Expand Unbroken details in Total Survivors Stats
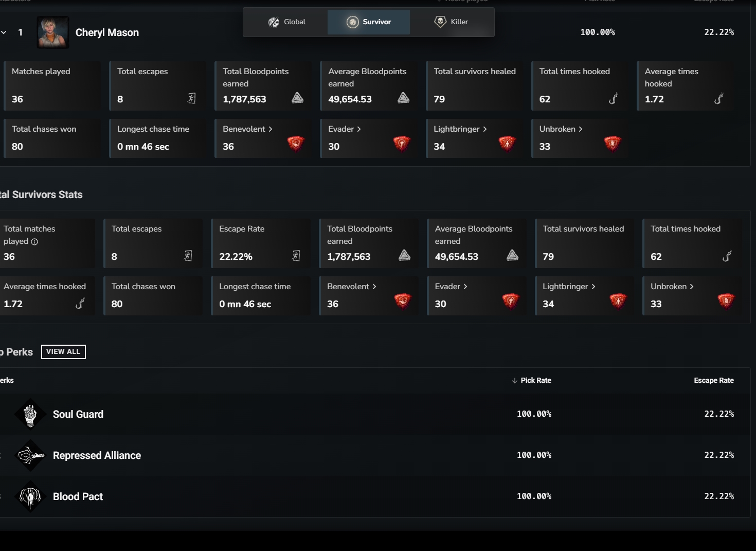Viewport: 756px width, 551px height. coord(672,287)
